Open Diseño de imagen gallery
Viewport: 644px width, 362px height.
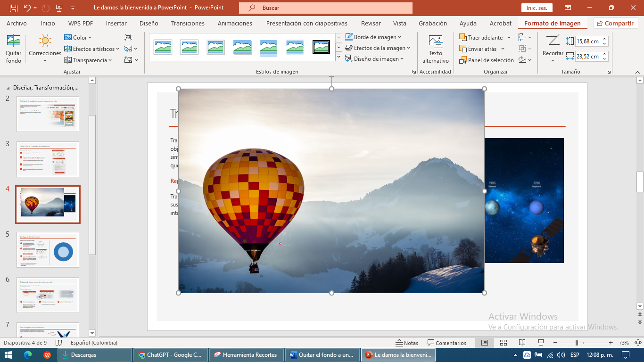pyautogui.click(x=374, y=58)
